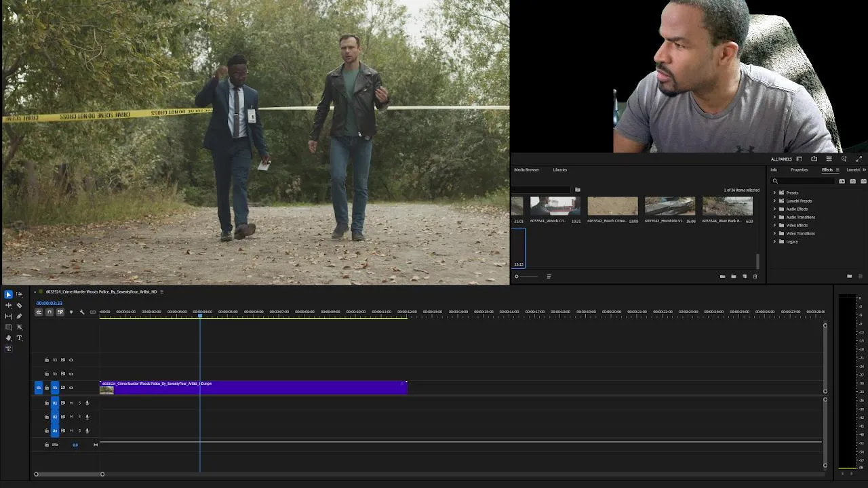Switch to the Libraries tab
Viewport: 868px width, 488px height.
tap(559, 169)
